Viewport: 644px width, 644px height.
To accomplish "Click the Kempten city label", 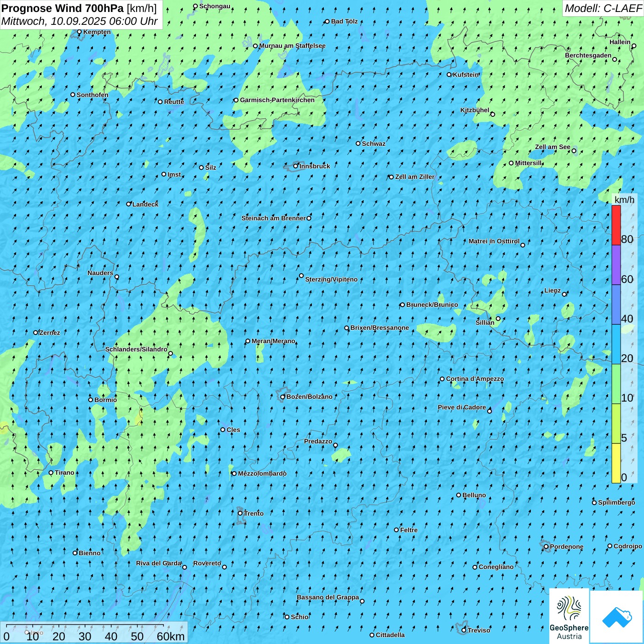I will pyautogui.click(x=97, y=32).
